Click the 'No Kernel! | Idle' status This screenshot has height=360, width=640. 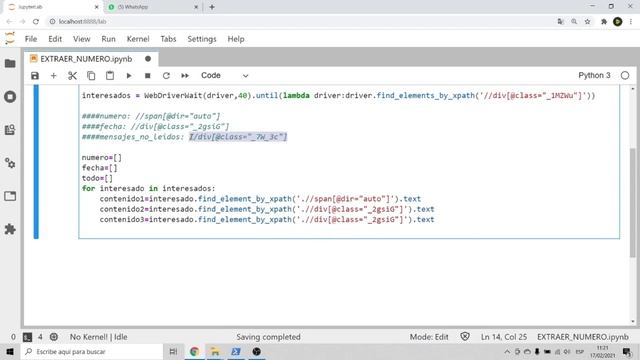point(98,337)
